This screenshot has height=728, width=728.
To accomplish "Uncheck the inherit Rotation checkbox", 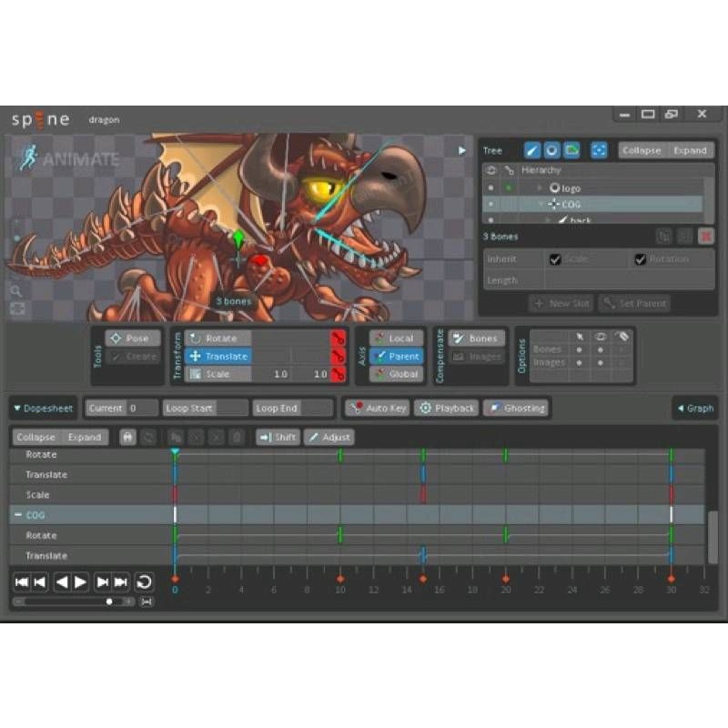I will 640,259.
